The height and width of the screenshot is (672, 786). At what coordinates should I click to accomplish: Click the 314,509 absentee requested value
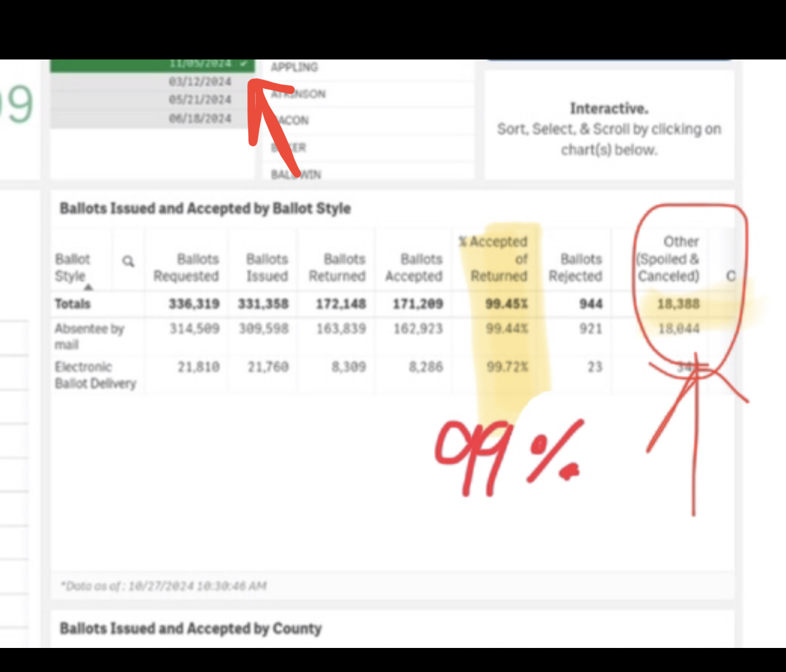(194, 328)
